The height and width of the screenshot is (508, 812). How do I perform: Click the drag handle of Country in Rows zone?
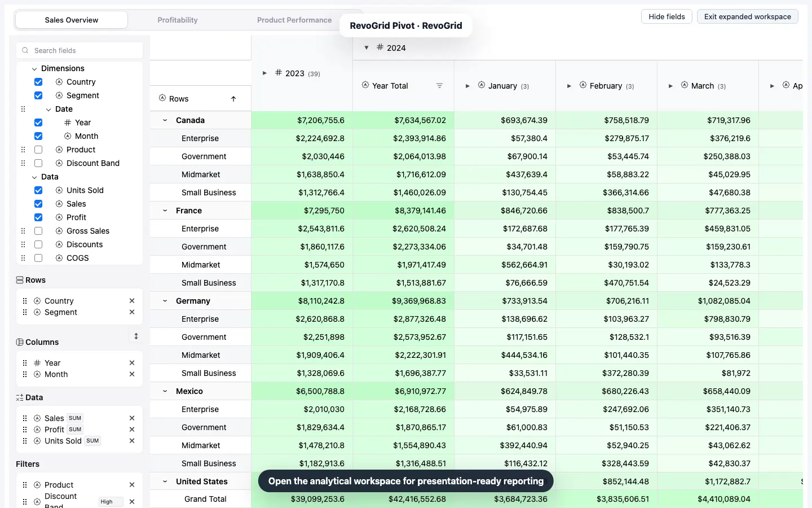click(x=25, y=301)
